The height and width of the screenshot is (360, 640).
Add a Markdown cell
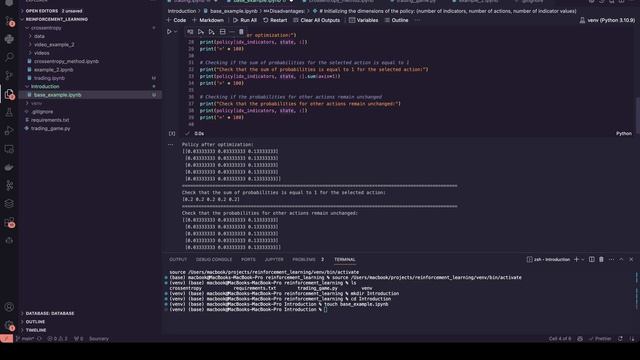coord(208,20)
